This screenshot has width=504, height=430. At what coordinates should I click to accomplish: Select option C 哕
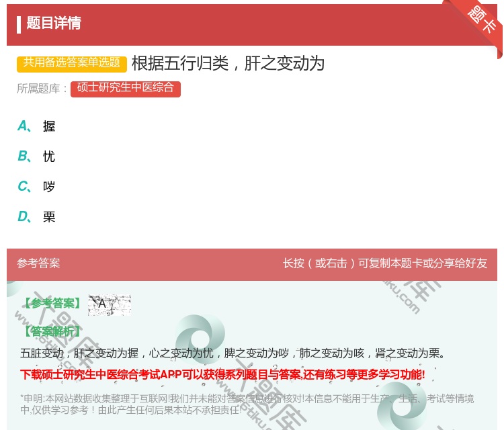36,186
